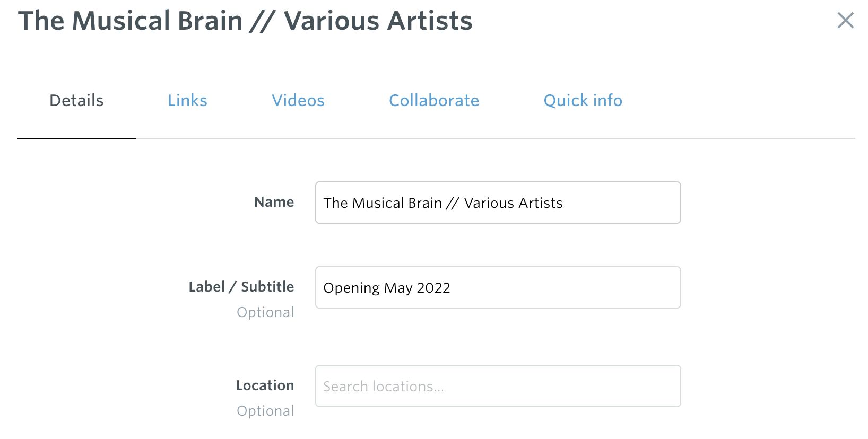This screenshot has width=868, height=439.
Task: Click the dialog title heading text
Action: point(245,21)
